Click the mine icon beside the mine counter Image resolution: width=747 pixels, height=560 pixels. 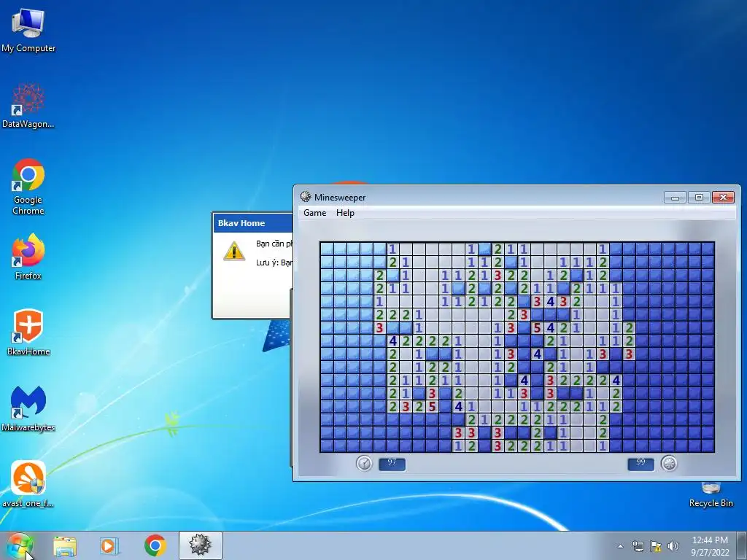pos(669,463)
